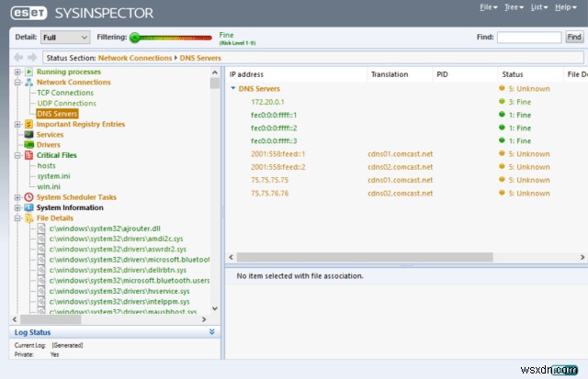Click the red Critical Files icon
588x379 pixels.
coord(28,156)
